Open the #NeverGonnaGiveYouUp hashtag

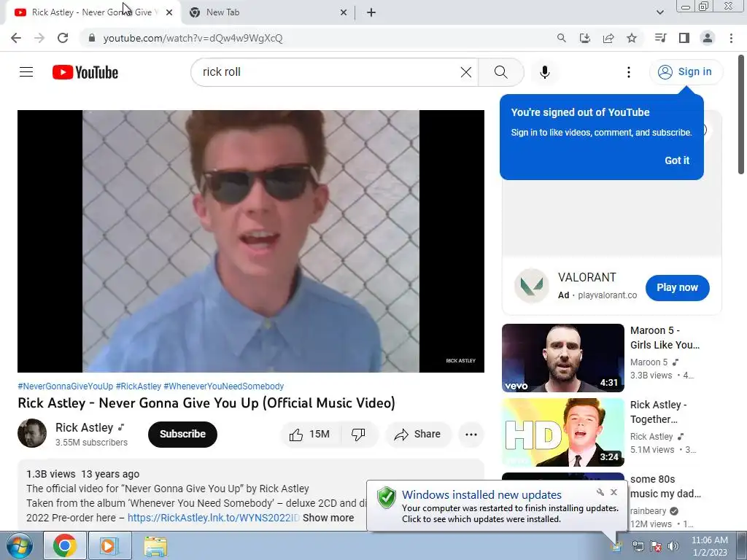(65, 386)
